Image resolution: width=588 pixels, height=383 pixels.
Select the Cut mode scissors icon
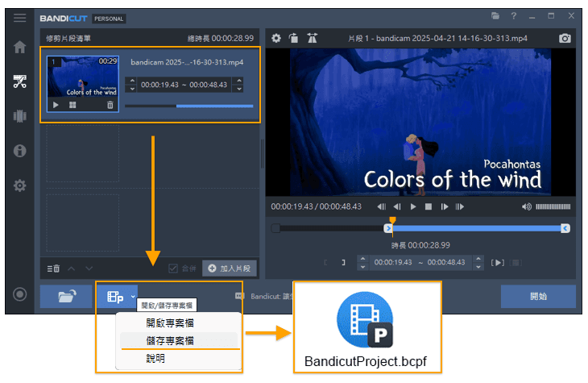click(x=19, y=81)
